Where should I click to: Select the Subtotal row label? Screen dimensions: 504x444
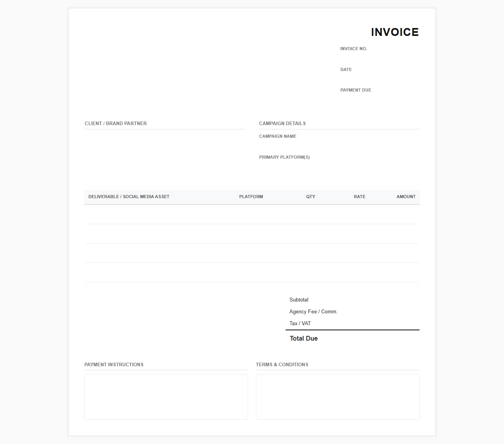299,300
